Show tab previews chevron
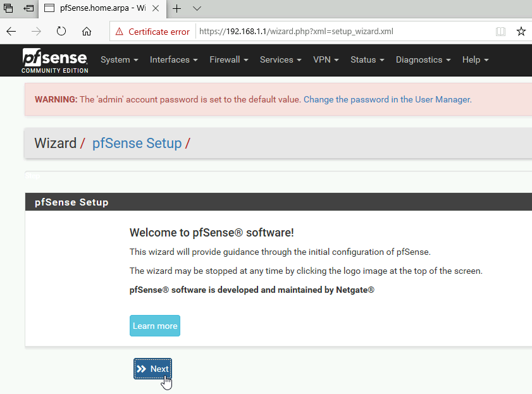This screenshot has height=394, width=532. click(197, 8)
